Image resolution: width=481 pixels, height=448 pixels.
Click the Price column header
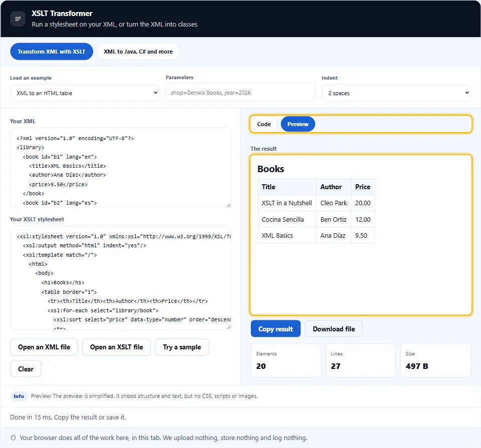point(363,187)
